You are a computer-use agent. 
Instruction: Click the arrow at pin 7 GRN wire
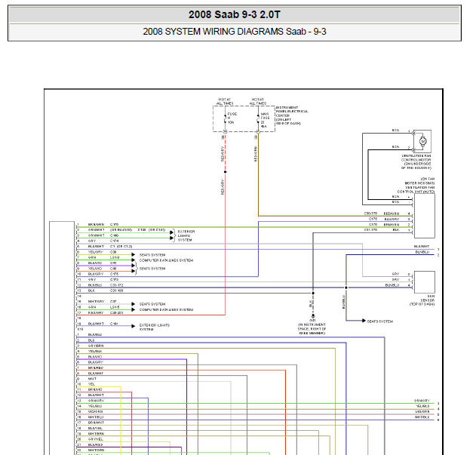133,260
